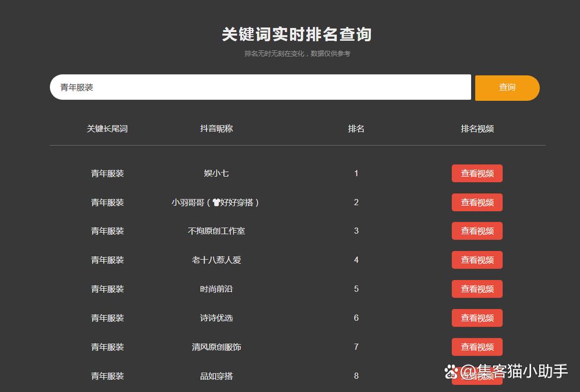
Task: Click the 青年服装 keyword search field
Action: click(261, 87)
